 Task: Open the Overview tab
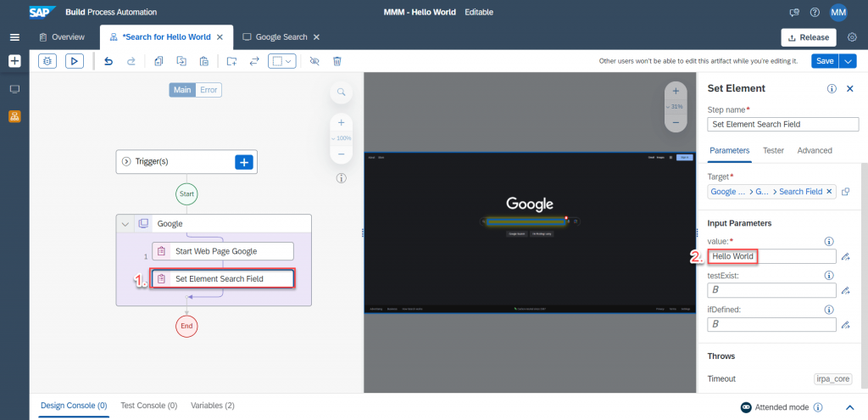pyautogui.click(x=62, y=37)
